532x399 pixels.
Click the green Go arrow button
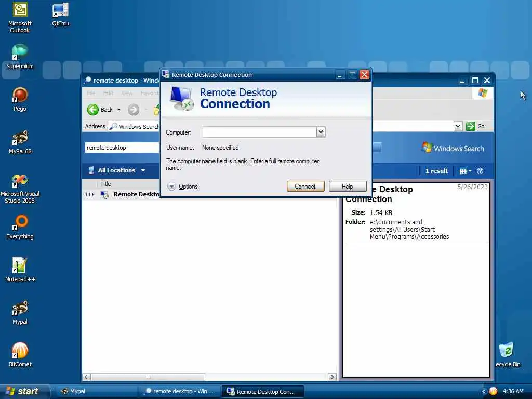click(x=471, y=126)
